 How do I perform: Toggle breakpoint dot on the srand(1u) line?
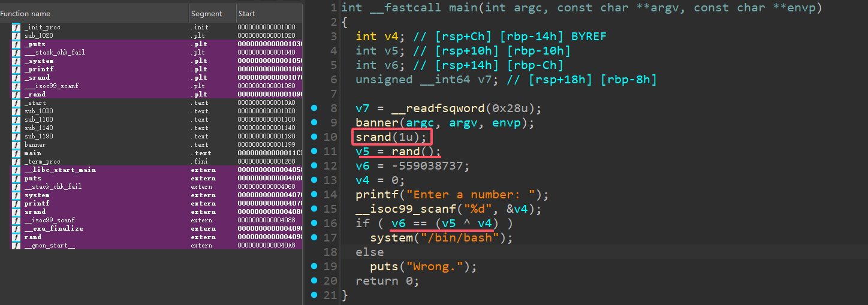(314, 137)
